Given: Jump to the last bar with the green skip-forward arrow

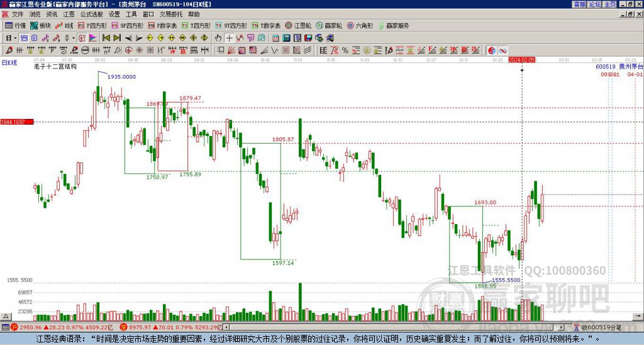Looking at the screenshot, I should 116,38.
